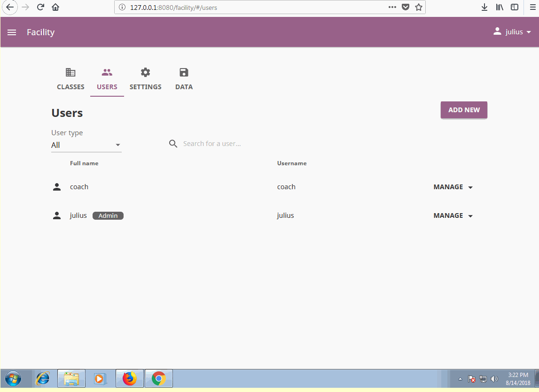Click the Facility page title
539x392 pixels.
(40, 32)
